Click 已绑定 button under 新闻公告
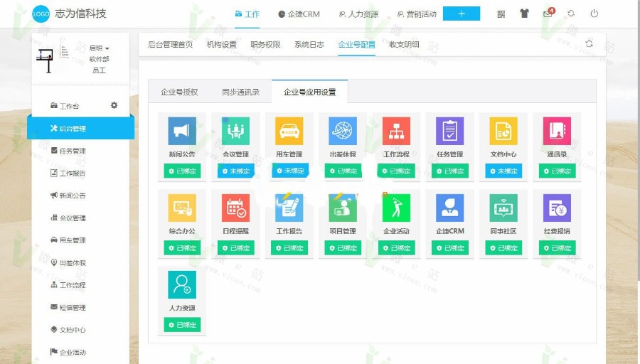The height and width of the screenshot is (364, 640). [182, 171]
